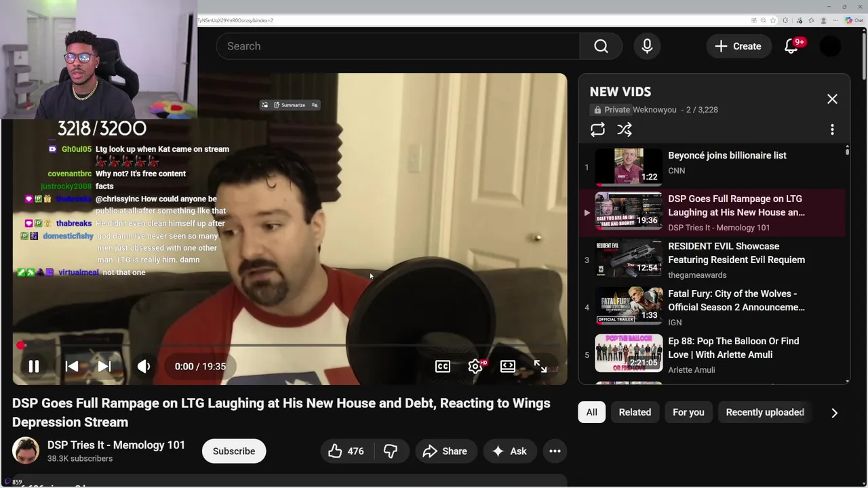The width and height of the screenshot is (868, 488).
Task: Select the Related filter chip
Action: tap(635, 412)
